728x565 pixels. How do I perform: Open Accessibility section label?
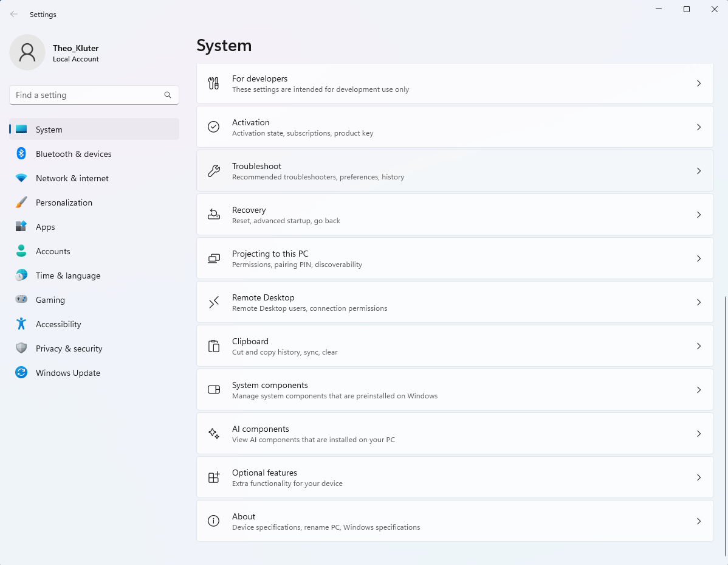coord(58,324)
